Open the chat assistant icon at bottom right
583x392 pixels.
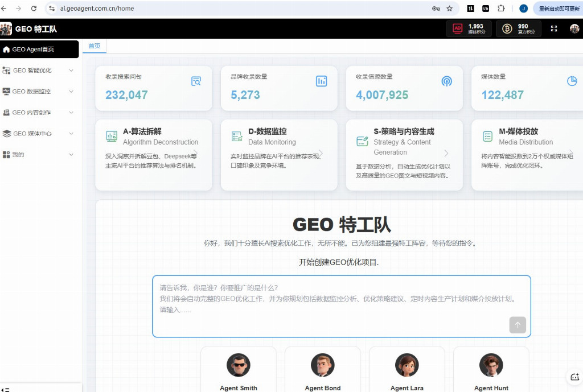(574, 377)
